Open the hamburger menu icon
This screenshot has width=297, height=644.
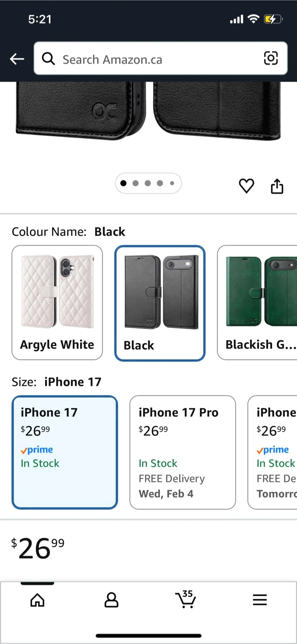click(x=259, y=600)
